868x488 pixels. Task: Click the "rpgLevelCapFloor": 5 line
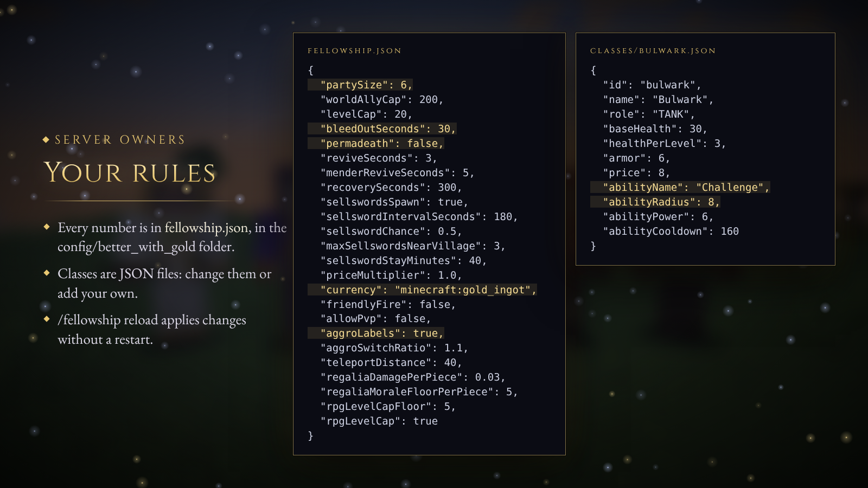(388, 407)
